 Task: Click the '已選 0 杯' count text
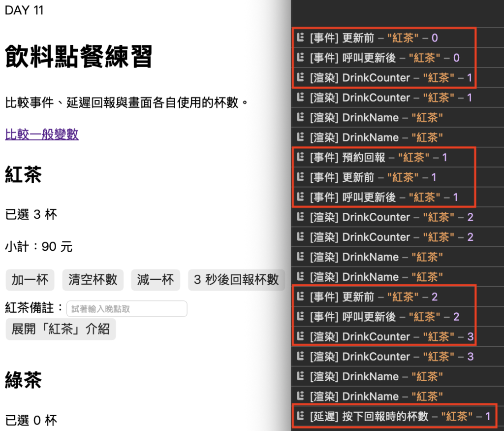31,420
